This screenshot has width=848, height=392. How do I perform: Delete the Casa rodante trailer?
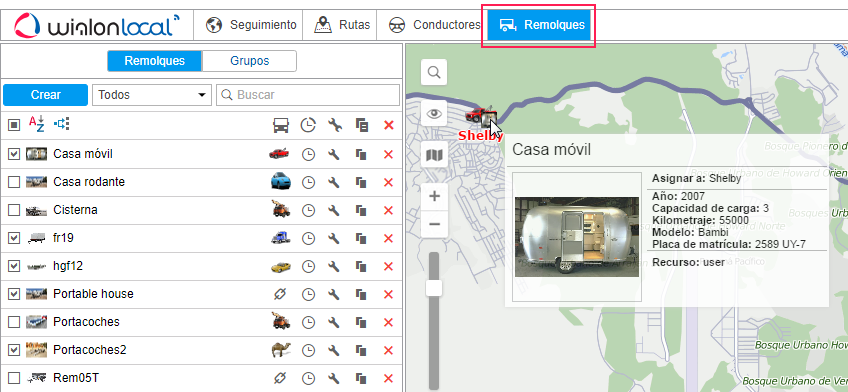pos(388,182)
